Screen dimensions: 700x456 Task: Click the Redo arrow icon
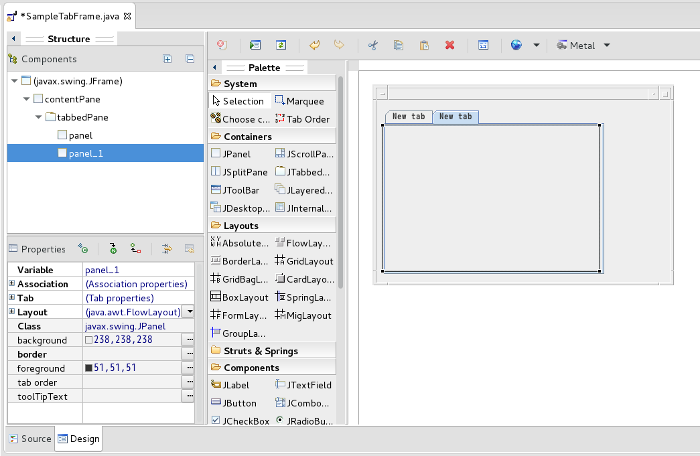point(339,45)
